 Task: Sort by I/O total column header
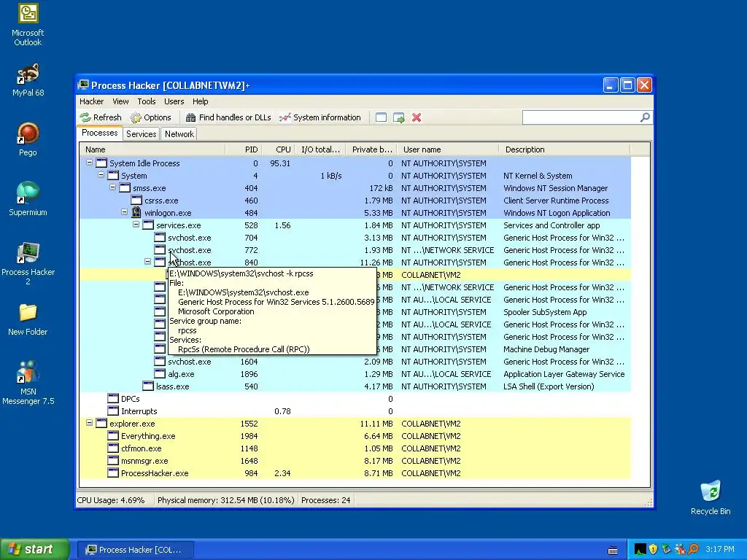coord(320,149)
